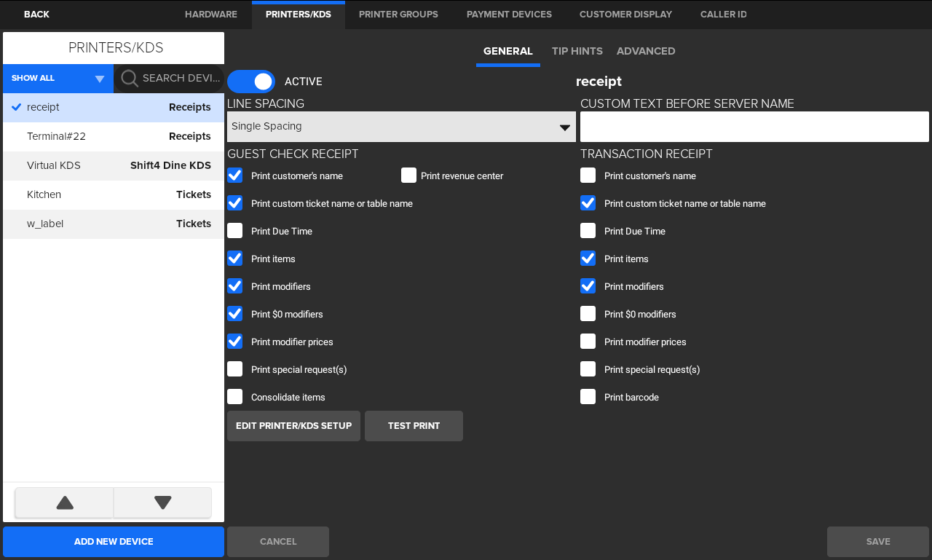Enable Transaction Receipt Print $0 modifiers
The height and width of the screenshot is (560, 932).
[588, 314]
